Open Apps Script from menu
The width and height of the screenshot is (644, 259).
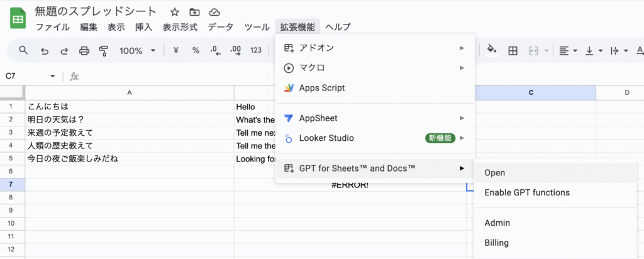point(375,88)
